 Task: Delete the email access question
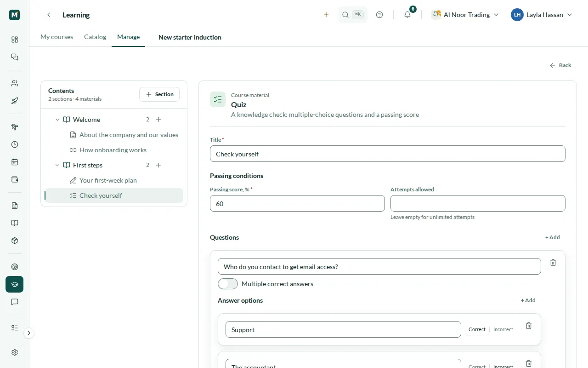[x=553, y=263]
